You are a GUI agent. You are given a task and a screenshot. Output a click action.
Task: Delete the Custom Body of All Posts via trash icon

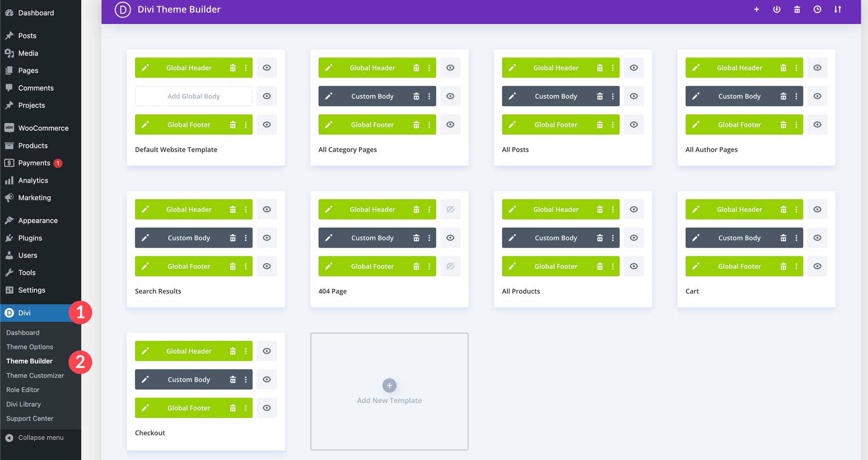click(x=600, y=96)
